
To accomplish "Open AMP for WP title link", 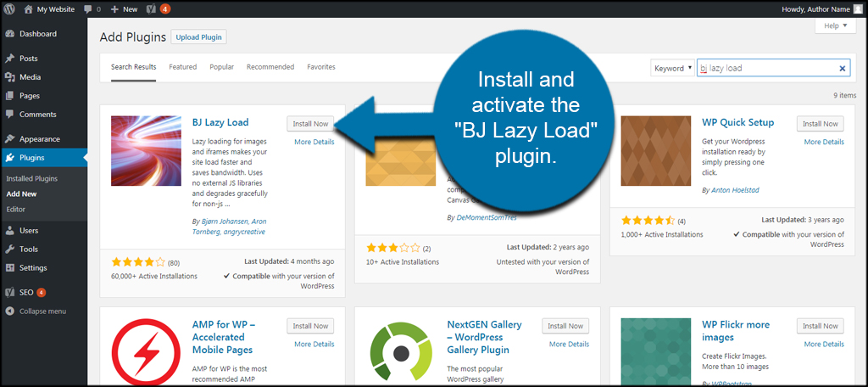I will pyautogui.click(x=224, y=337).
